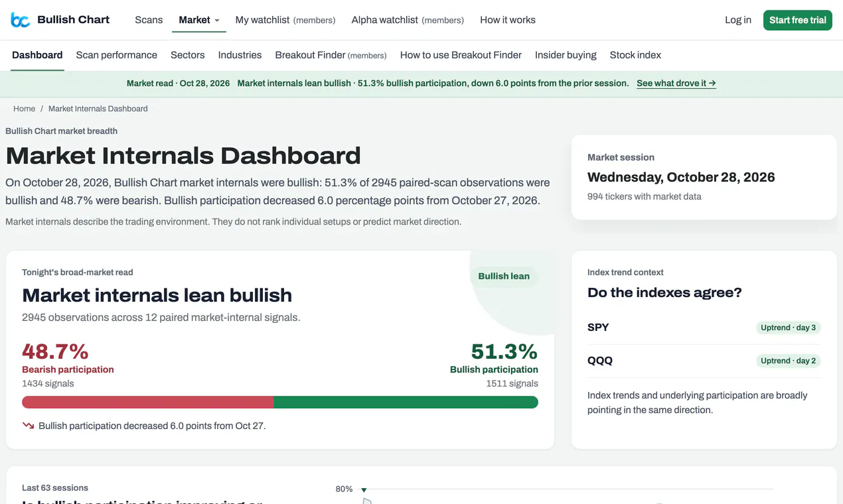
Task: Open Alpha watchlist page
Action: [408, 20]
